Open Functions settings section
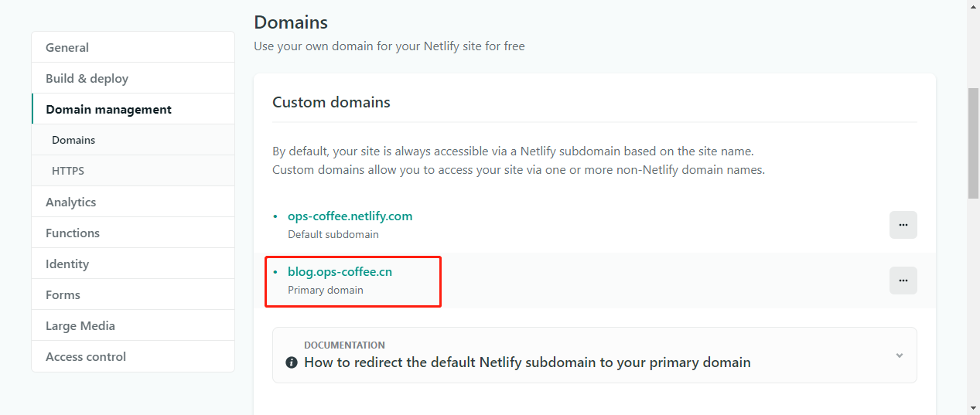Viewport: 980px width, 415px height. [73, 233]
